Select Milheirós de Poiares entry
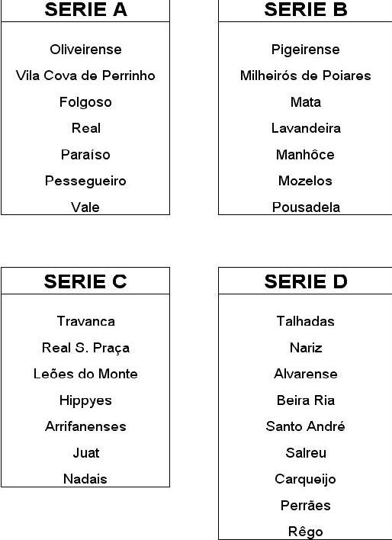 (x=306, y=76)
